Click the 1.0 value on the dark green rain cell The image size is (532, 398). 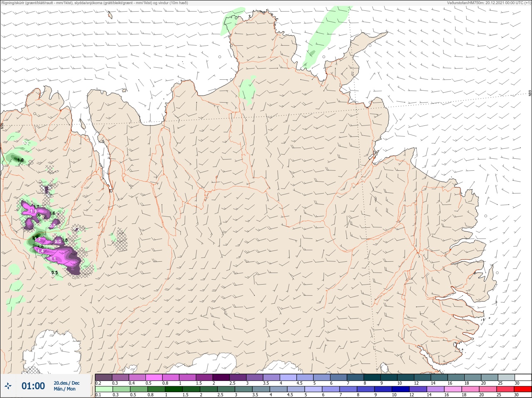[x=20, y=160]
